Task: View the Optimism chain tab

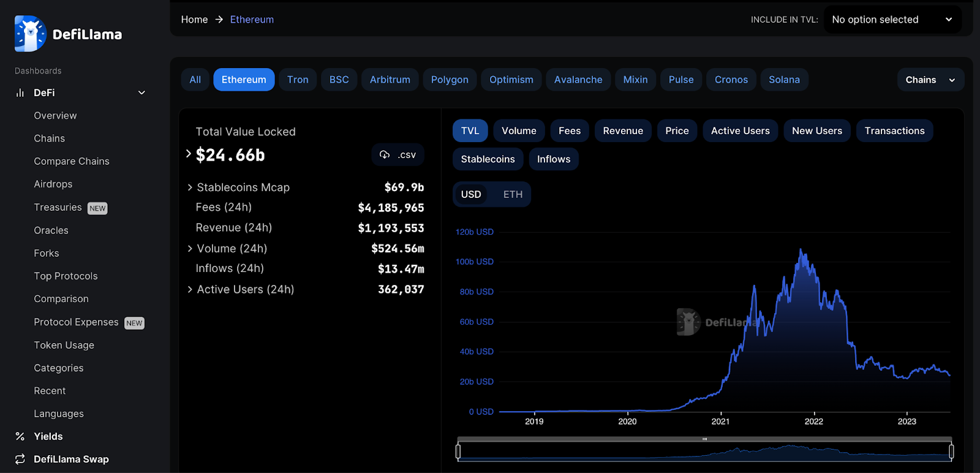Action: (511, 80)
